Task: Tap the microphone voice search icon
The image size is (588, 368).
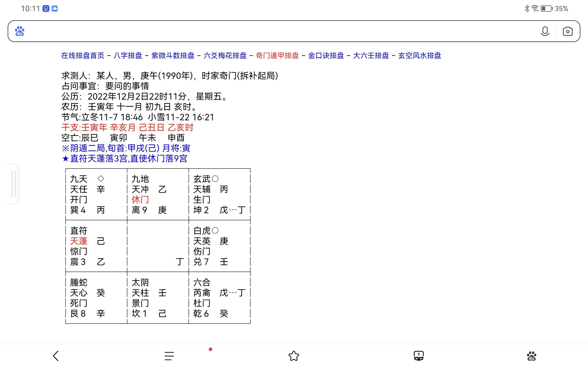Action: 545,32
